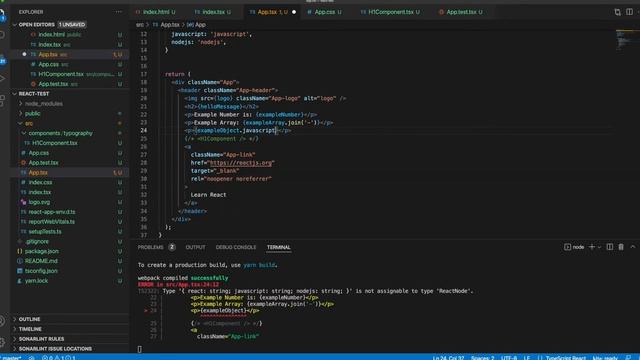This screenshot has width=640, height=360.
Task: Switch to the index.html editor tab
Action: pyautogui.click(x=156, y=12)
